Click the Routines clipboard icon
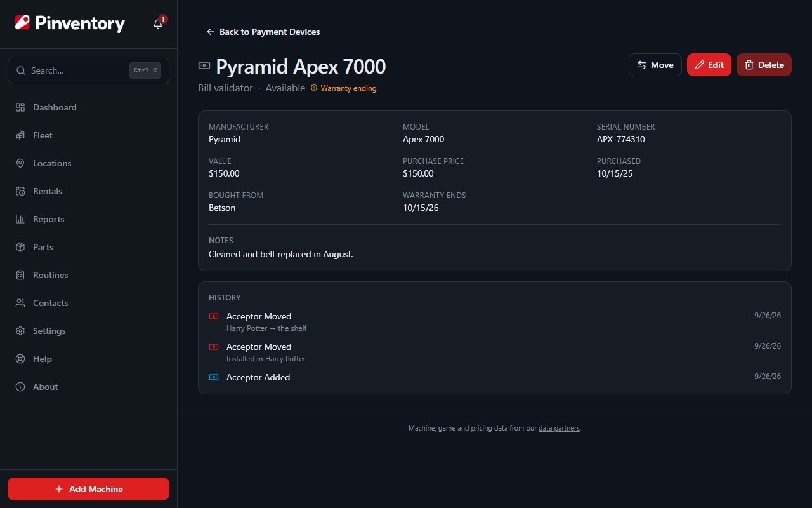 tap(20, 275)
